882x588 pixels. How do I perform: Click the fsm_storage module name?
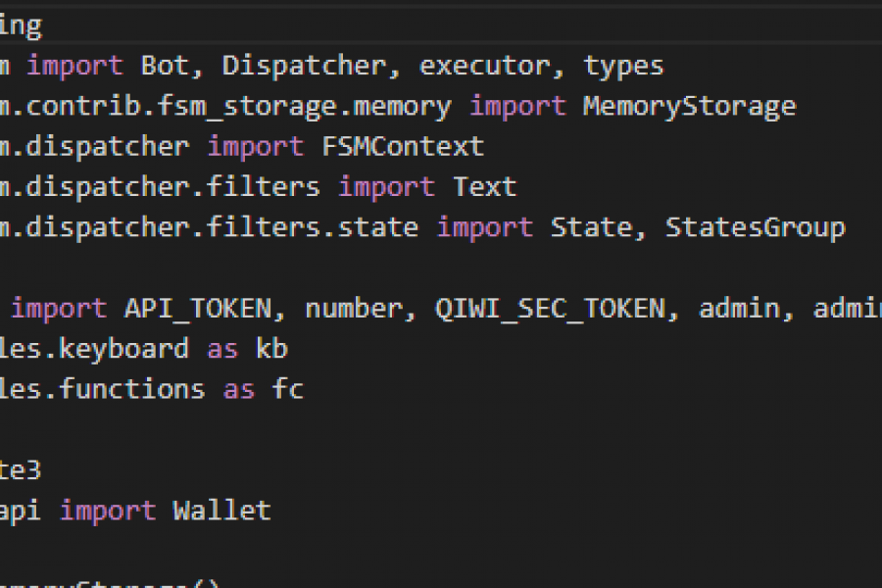196,106
